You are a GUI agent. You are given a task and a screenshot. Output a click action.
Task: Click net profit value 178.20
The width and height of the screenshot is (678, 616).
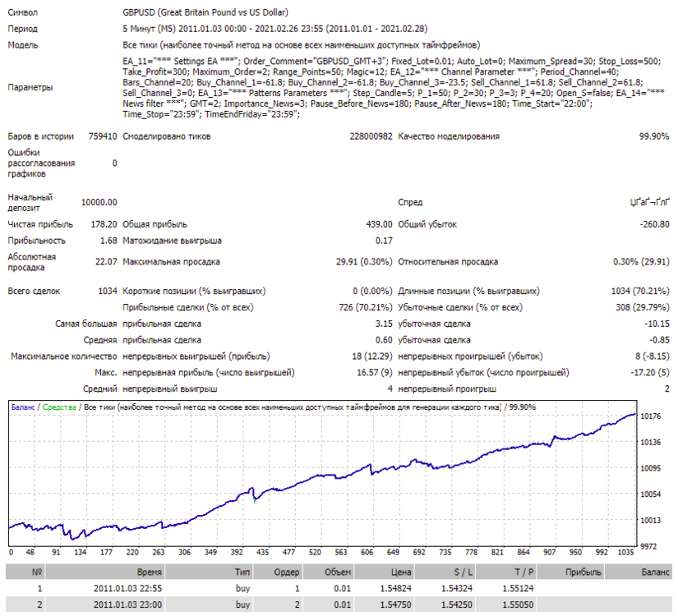104,224
